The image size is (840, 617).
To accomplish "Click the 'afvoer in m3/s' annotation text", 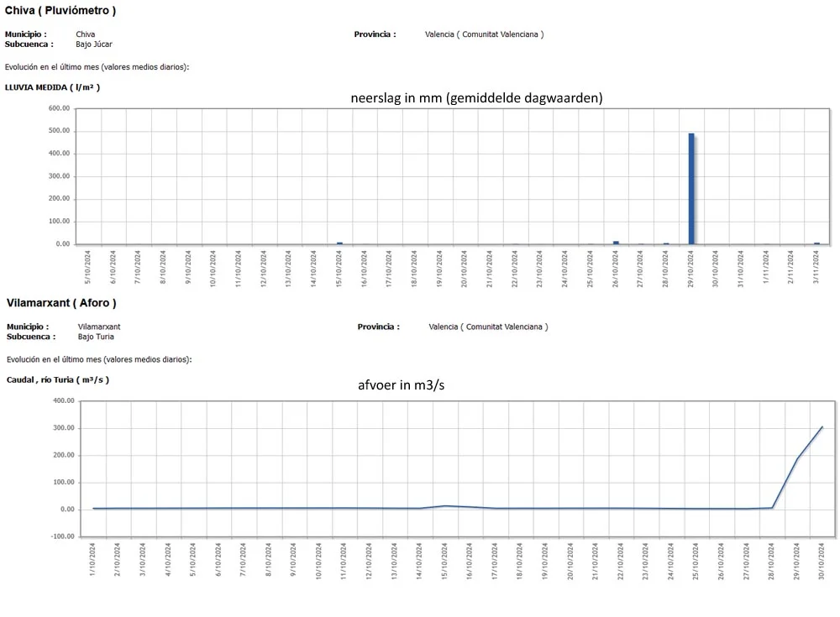I will [x=407, y=385].
